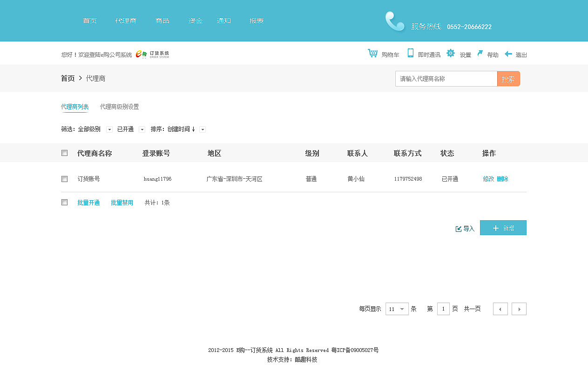Click the 级别 column header
Screen dimensions: 588x385
pos(312,154)
